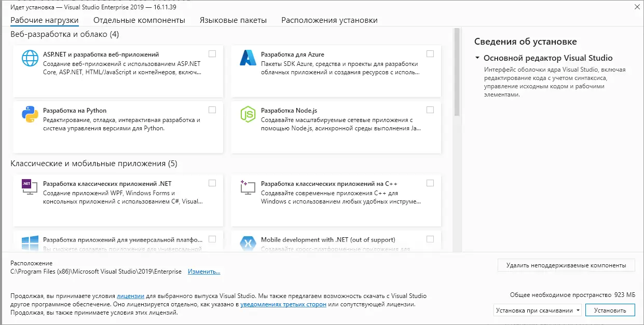Enable the C++ desktop development checkbox
The width and height of the screenshot is (644, 325).
coord(430,183)
